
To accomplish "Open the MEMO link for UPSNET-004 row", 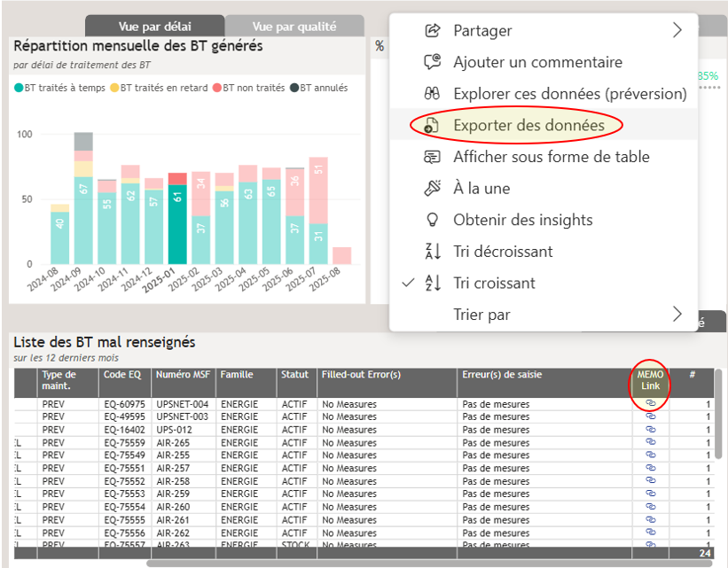I will click(x=650, y=404).
